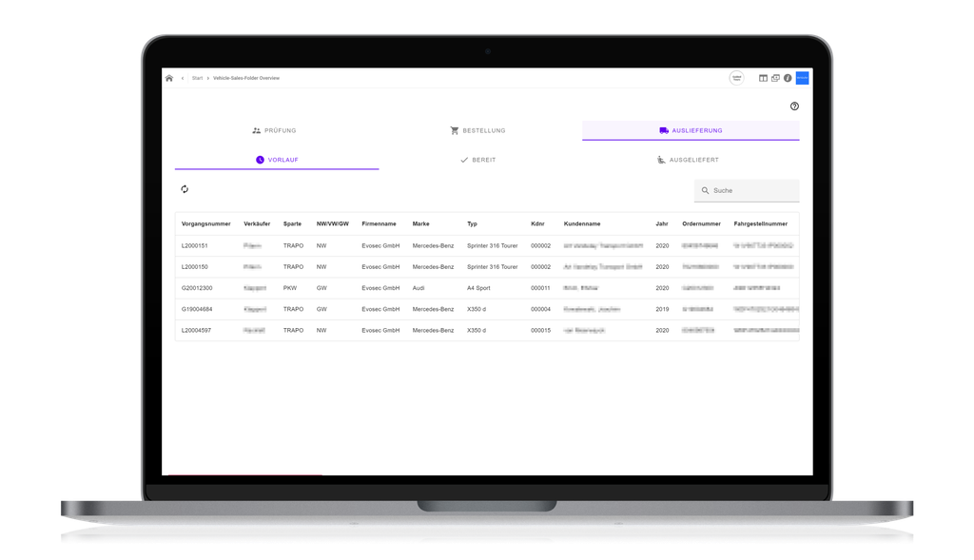974x560 pixels.
Task: Select the L20004597 entry
Action: point(487,330)
